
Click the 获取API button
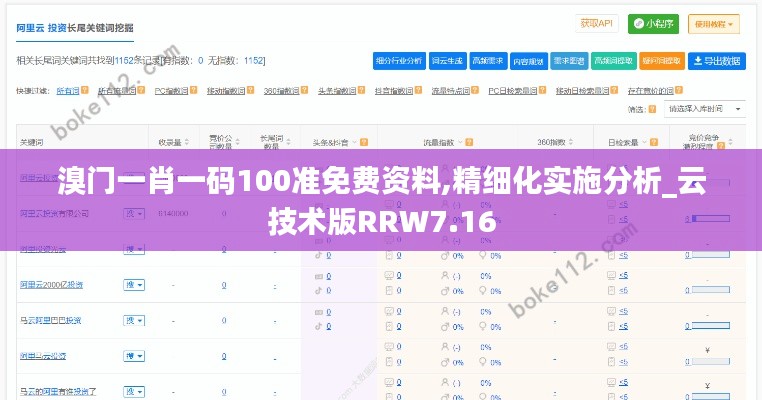597,23
